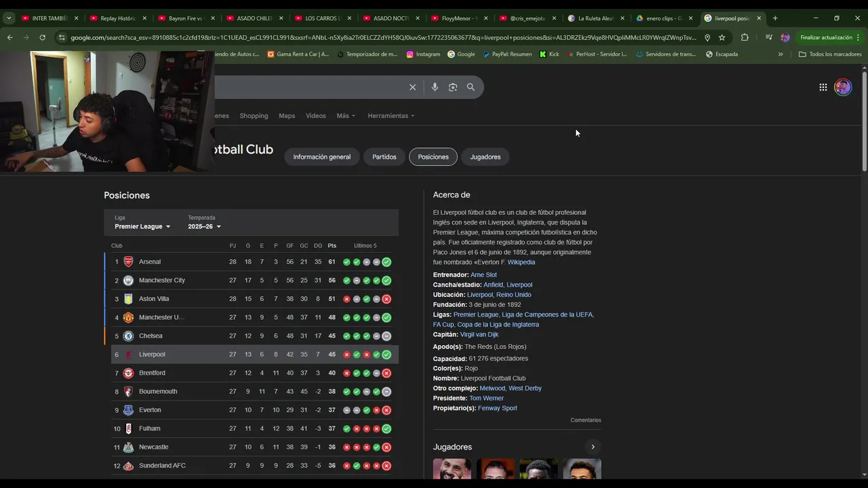The height and width of the screenshot is (488, 868).
Task: Click Fulham team name
Action: [x=150, y=428]
